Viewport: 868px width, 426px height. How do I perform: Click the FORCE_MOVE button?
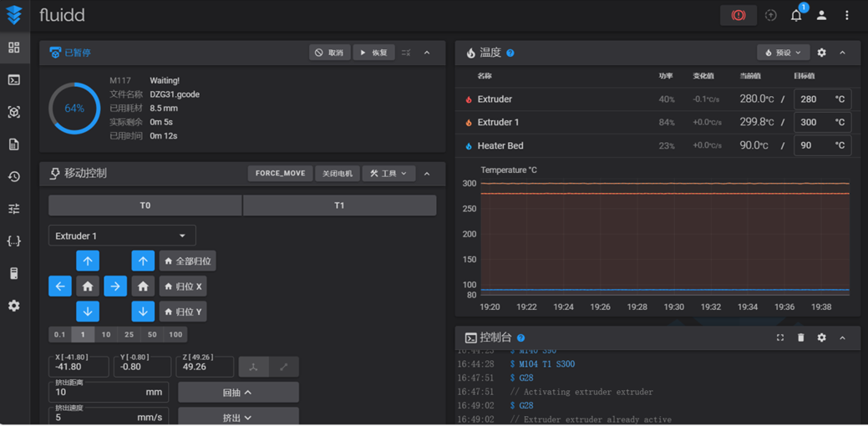280,174
